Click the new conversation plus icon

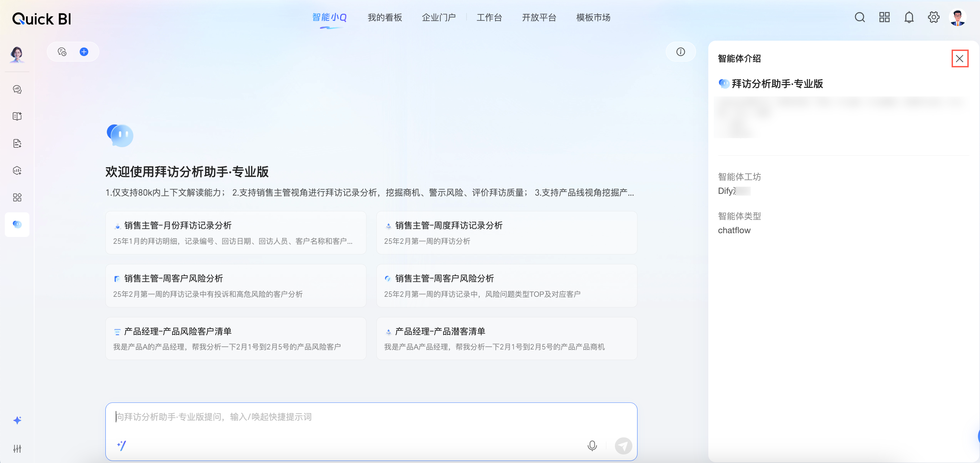point(84,52)
